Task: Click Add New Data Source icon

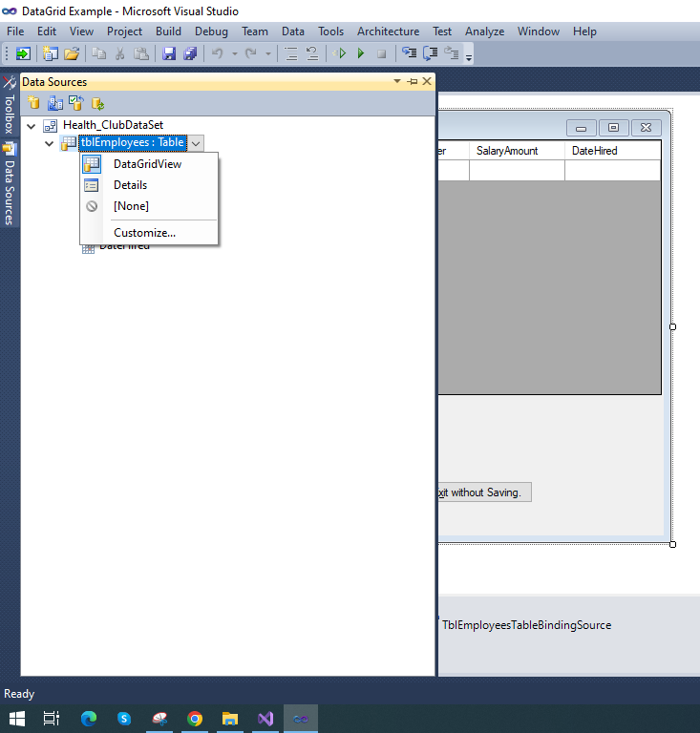Action: [33, 102]
